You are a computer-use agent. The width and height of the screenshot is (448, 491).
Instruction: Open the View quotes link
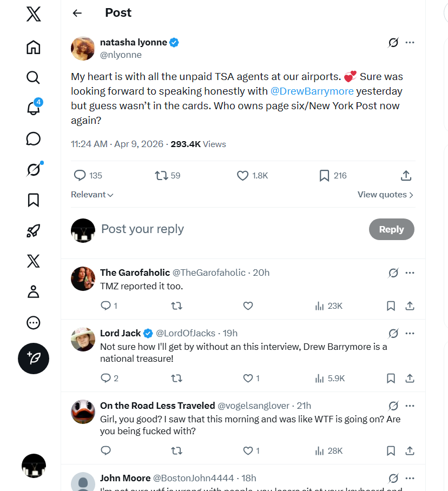(x=385, y=195)
